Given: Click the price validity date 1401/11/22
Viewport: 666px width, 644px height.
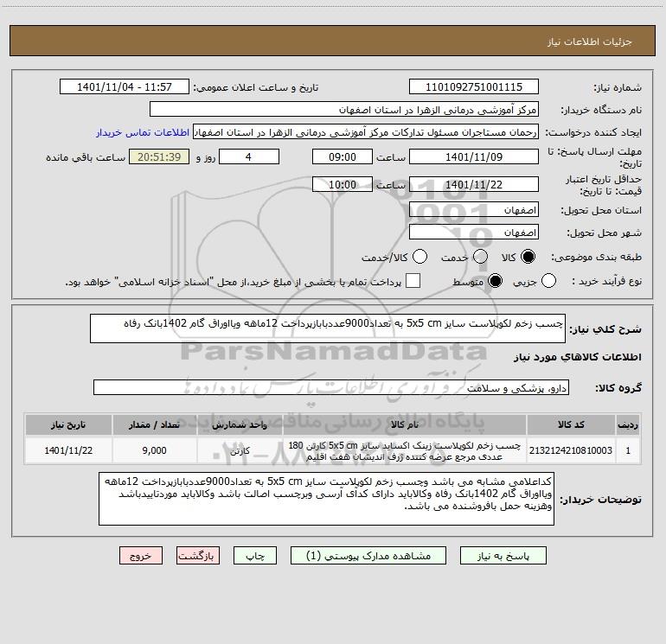Looking at the screenshot, I should click(474, 184).
